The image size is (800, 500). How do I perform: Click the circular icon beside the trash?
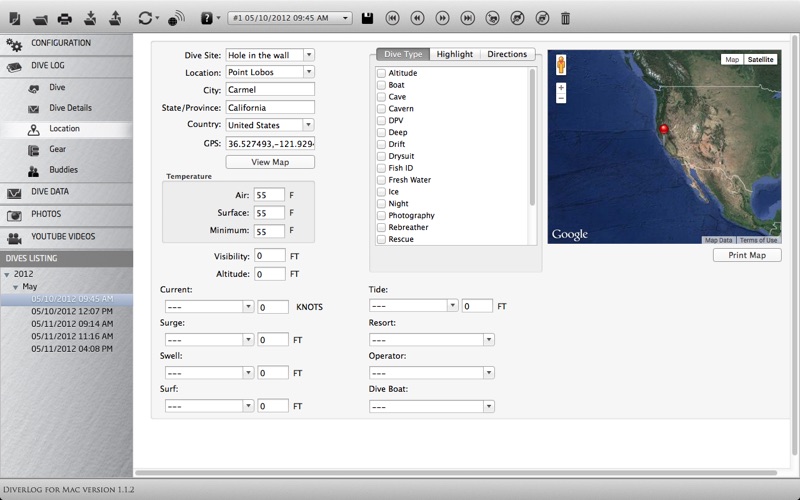pos(542,18)
